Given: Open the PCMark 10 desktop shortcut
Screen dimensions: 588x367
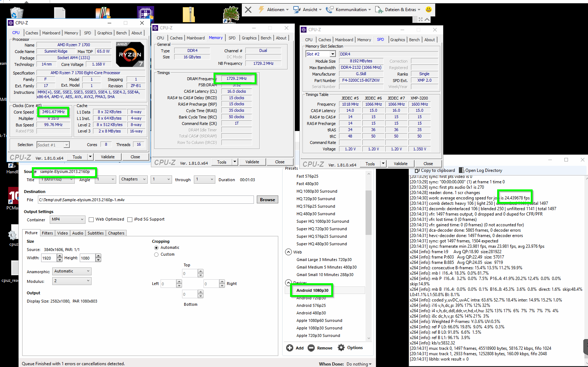Looking at the screenshot, I should [x=13, y=195].
